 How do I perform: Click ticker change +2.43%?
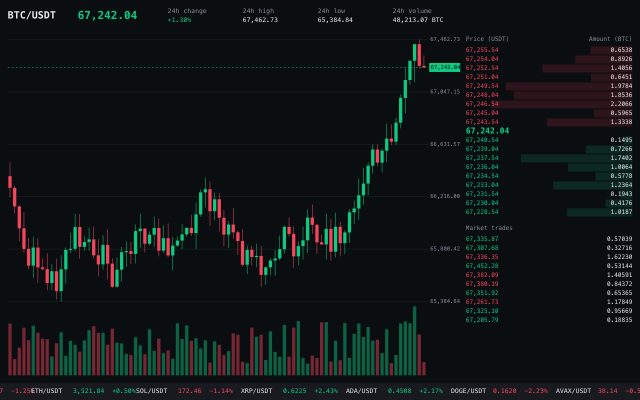(327, 391)
